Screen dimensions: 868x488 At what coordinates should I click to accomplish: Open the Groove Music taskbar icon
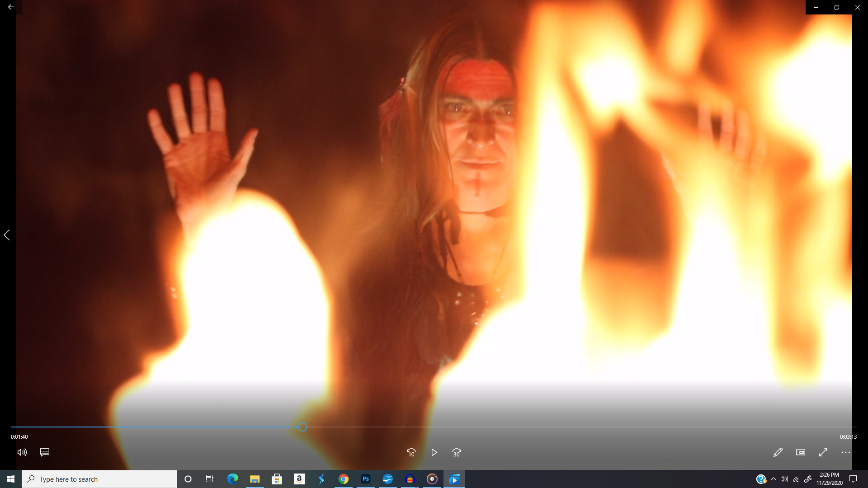[x=432, y=479]
